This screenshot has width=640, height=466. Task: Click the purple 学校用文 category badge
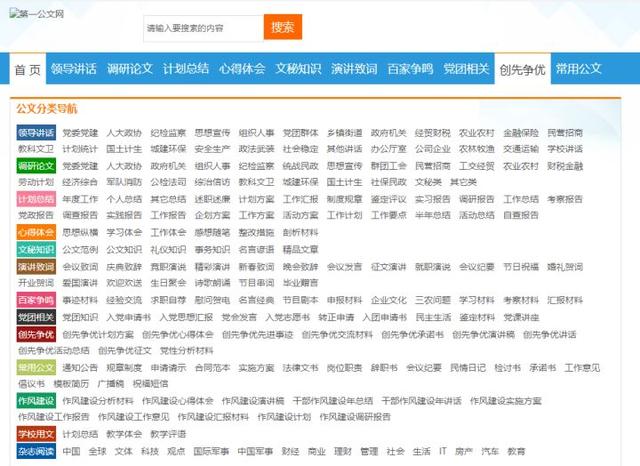point(36,434)
